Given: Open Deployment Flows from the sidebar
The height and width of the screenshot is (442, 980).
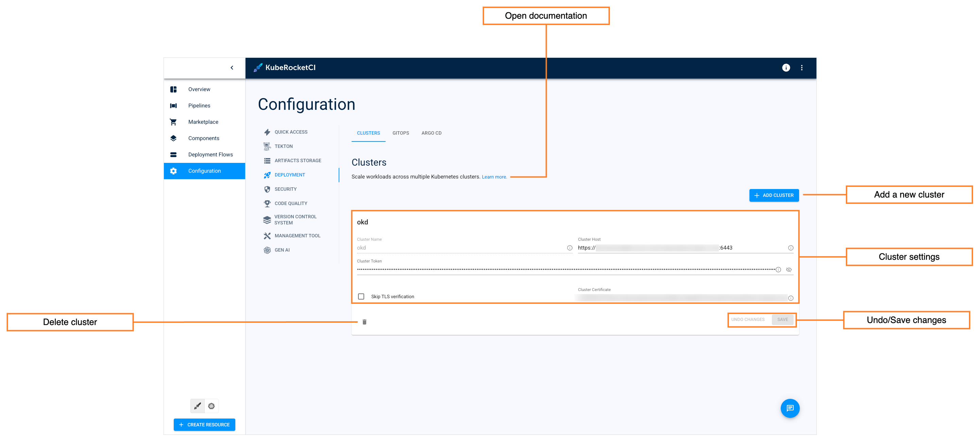Looking at the screenshot, I should click(210, 154).
